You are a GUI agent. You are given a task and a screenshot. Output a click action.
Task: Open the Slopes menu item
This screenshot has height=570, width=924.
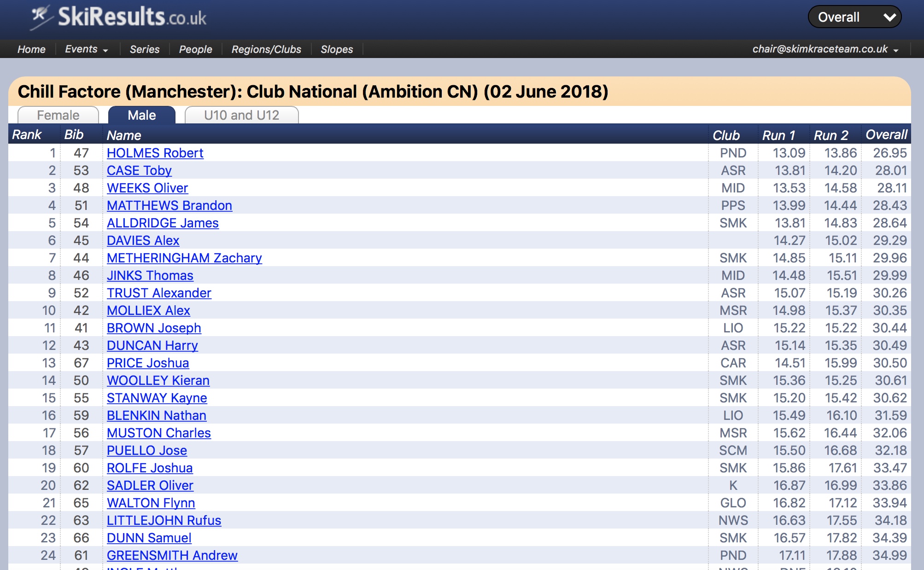point(337,49)
